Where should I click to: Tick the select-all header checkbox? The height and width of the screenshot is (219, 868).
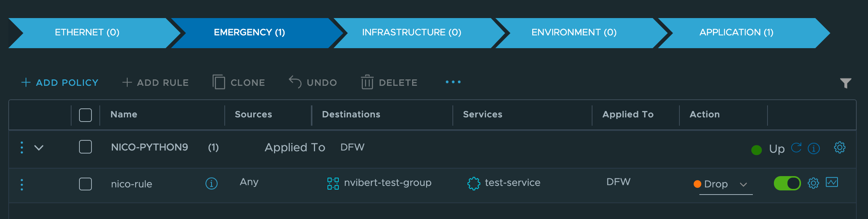coord(85,115)
